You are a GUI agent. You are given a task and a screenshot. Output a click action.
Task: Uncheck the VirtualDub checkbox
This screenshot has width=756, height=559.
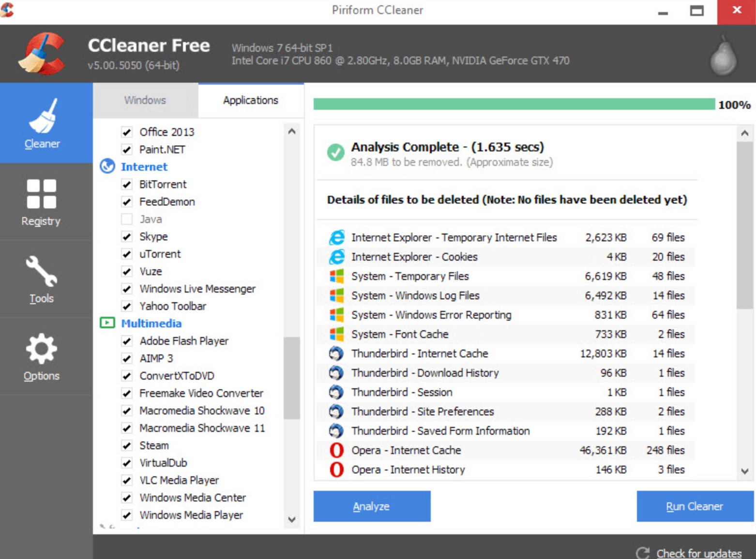pos(127,463)
